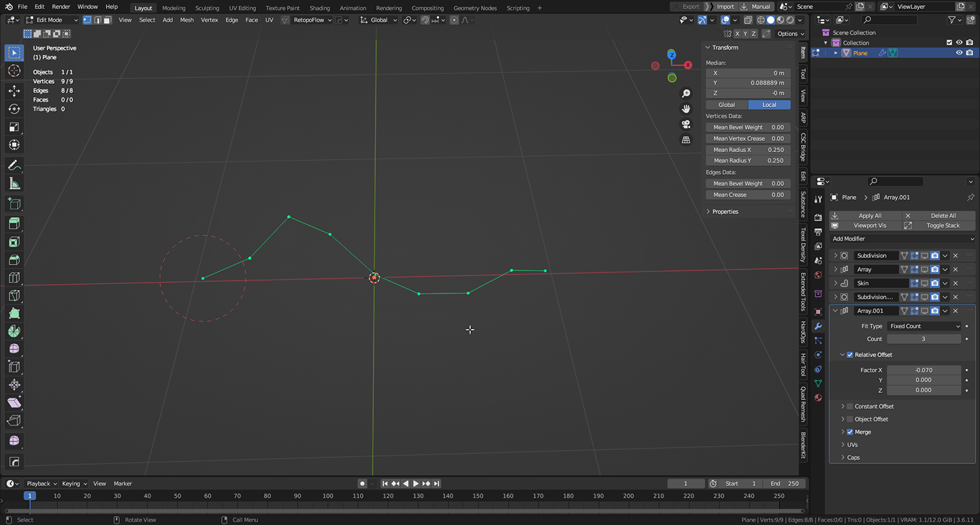980x525 pixels.
Task: Adjust the Factor X offset field
Action: (x=924, y=370)
